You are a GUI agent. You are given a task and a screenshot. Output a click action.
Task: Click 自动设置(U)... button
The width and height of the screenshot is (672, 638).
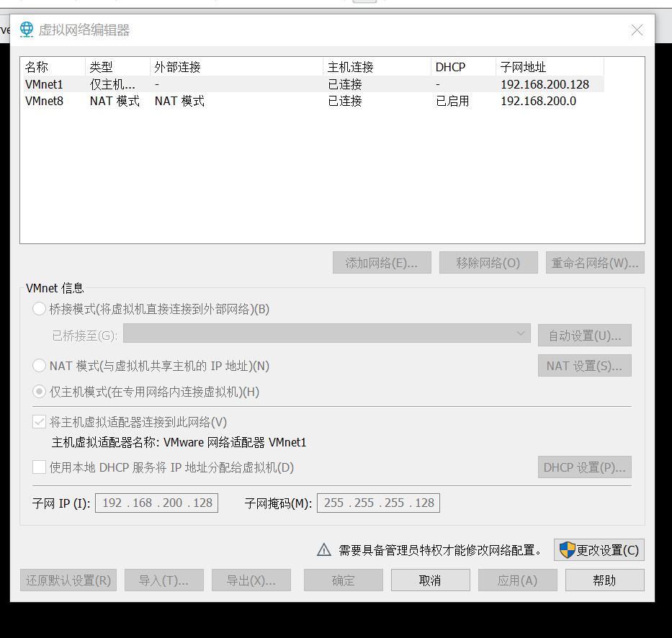click(x=585, y=336)
